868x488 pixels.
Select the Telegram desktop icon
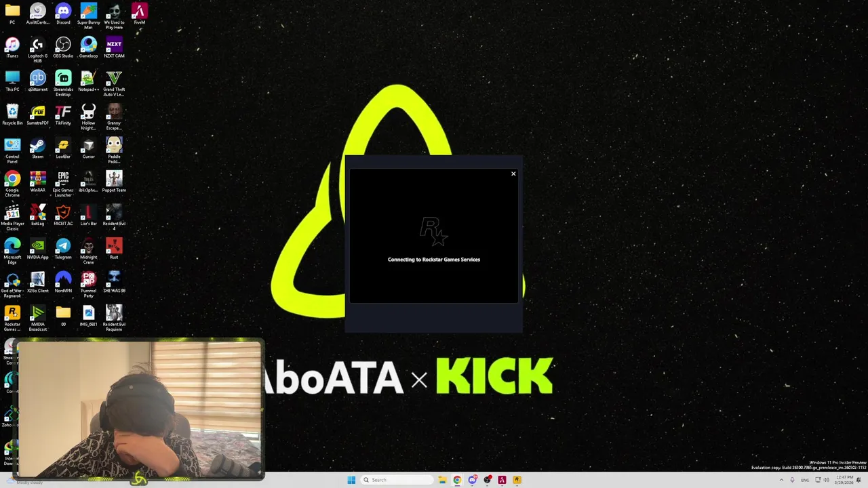point(63,249)
